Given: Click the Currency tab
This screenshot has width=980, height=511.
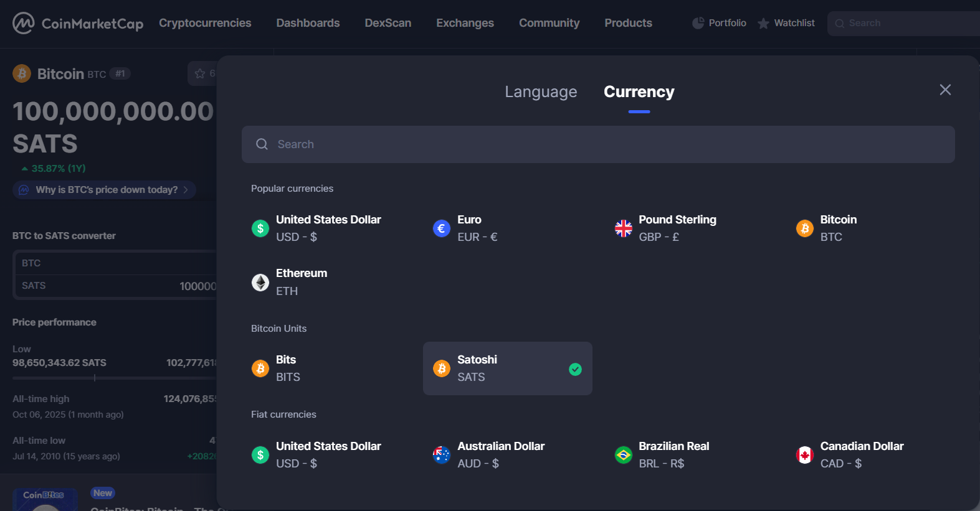Looking at the screenshot, I should point(639,91).
